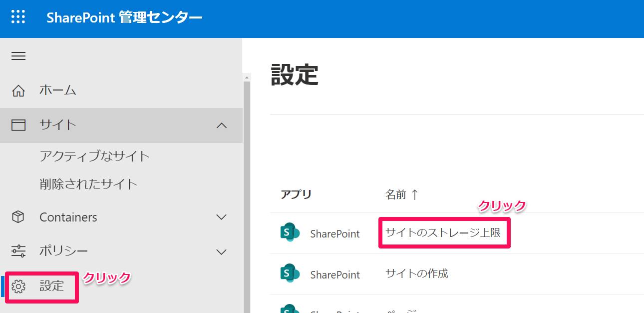Image resolution: width=644 pixels, height=313 pixels.
Task: Click SharePoint icon in サイトの作成 row
Action: point(290,273)
